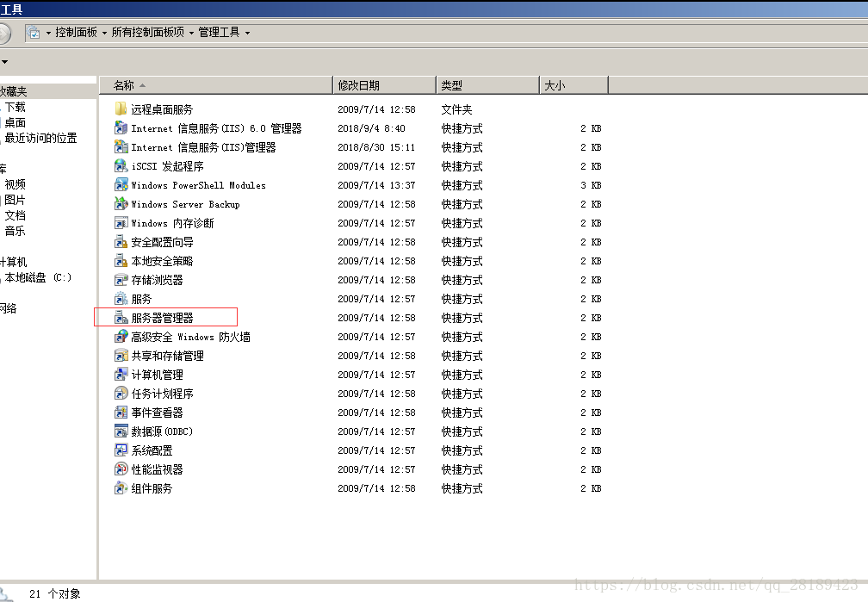The width and height of the screenshot is (868, 602).
Task: Select the 事件查看器 icon
Action: [121, 412]
